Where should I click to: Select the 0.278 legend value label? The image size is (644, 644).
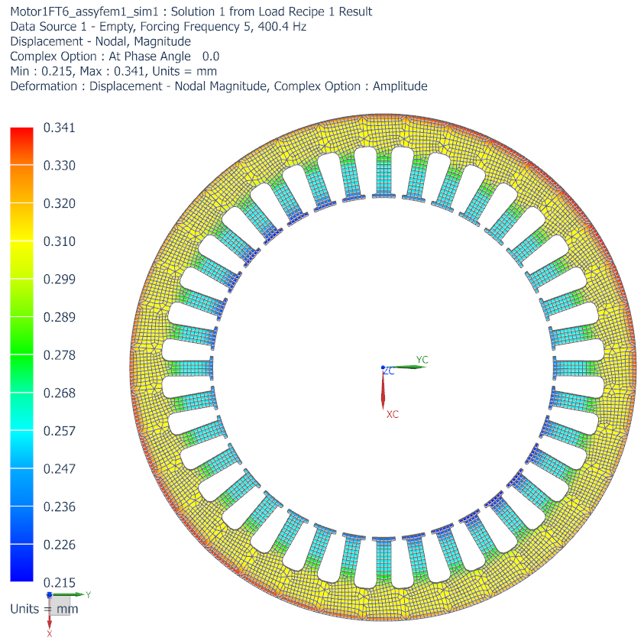pos(59,355)
